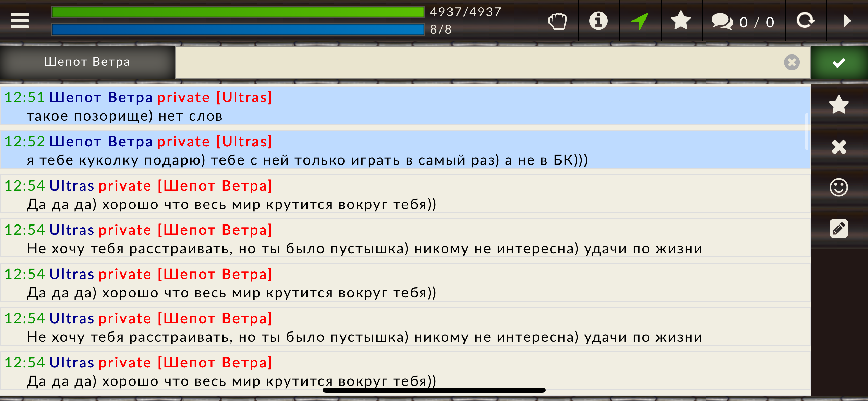
Task: Click the green health progress bar
Action: coord(238,12)
